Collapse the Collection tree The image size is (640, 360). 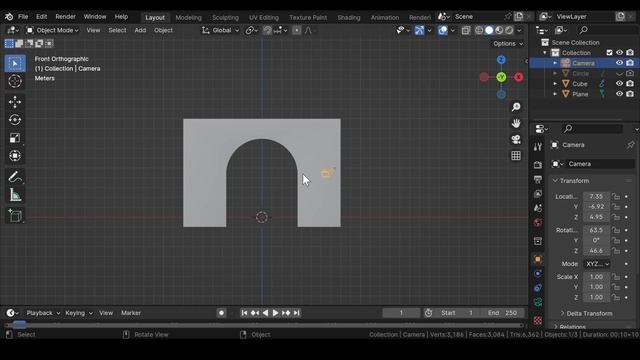click(544, 53)
